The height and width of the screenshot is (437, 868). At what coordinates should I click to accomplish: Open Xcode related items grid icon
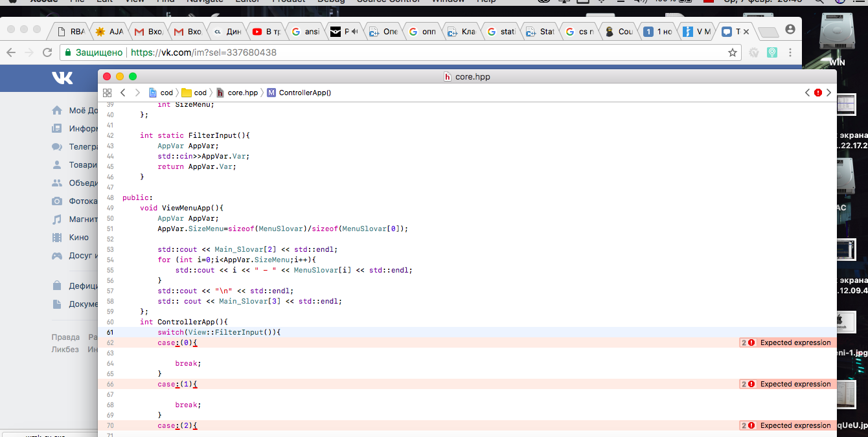click(108, 93)
